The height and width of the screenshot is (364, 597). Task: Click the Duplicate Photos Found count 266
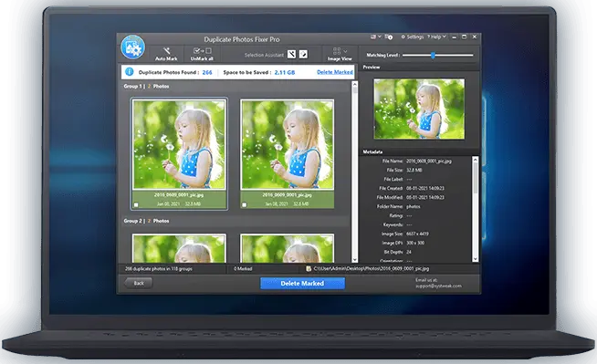coord(207,72)
